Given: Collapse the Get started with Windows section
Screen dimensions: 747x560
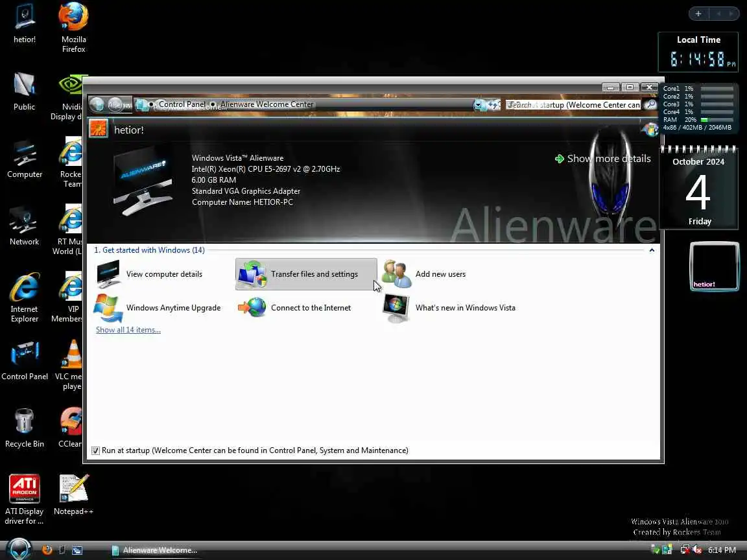Looking at the screenshot, I should point(652,250).
